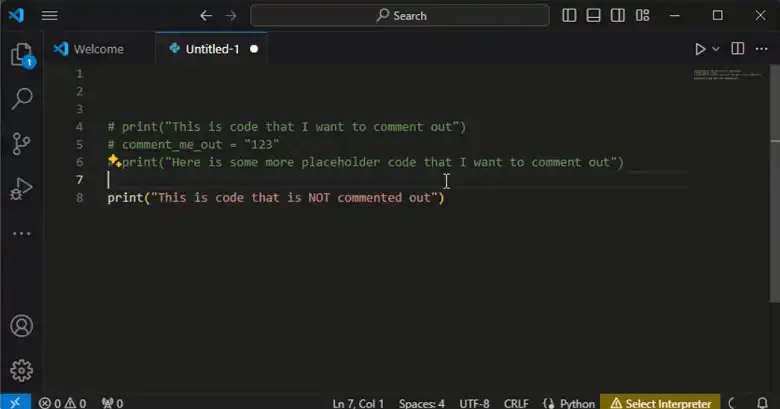Viewport: 780px width, 409px height.
Task: Open the editor More Actions ellipsis
Action: pos(762,49)
